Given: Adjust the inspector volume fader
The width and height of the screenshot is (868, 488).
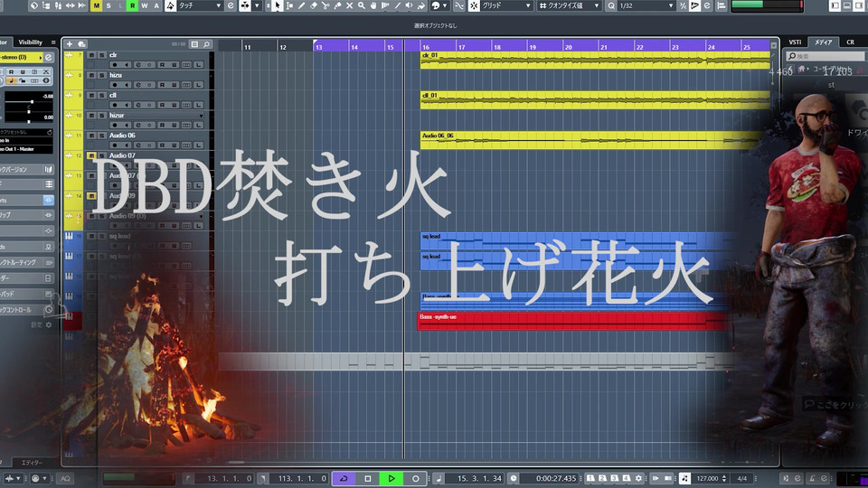Looking at the screenshot, I should 32,102.
